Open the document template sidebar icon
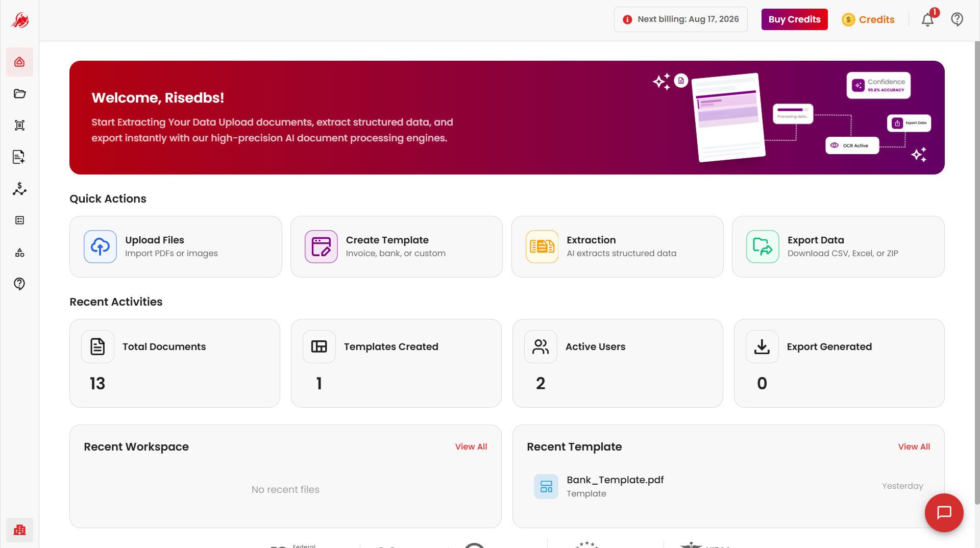This screenshot has width=980, height=548. (19, 157)
